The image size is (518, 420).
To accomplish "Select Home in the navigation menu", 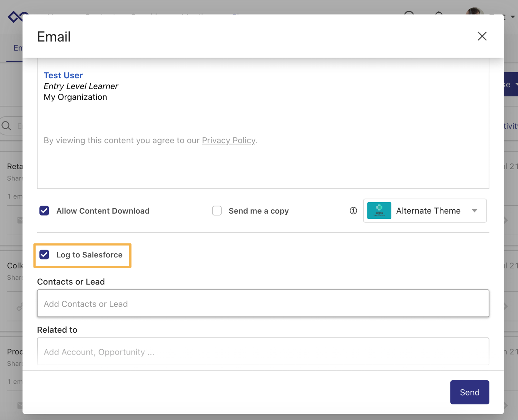I will click(x=57, y=16).
